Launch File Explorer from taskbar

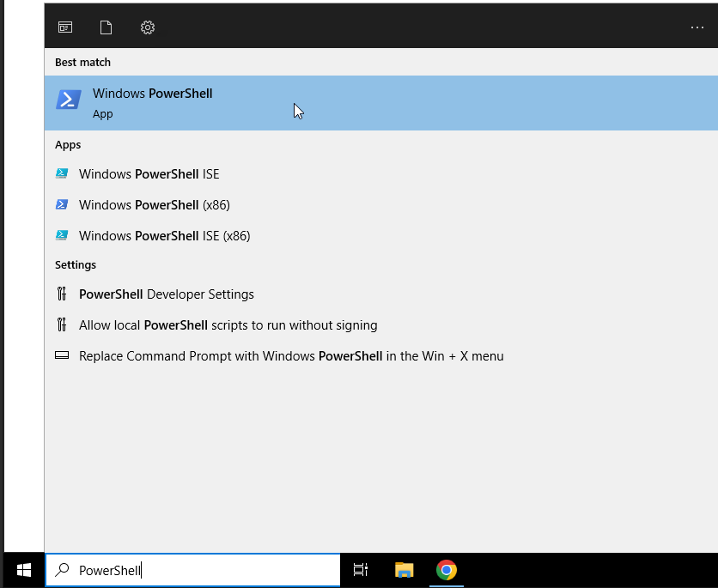tap(404, 570)
